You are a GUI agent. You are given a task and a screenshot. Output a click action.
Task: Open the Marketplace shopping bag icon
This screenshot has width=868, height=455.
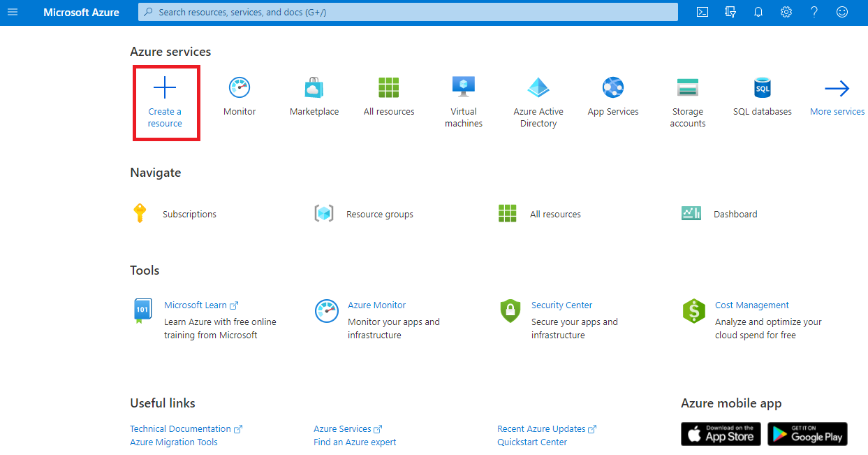point(314,87)
